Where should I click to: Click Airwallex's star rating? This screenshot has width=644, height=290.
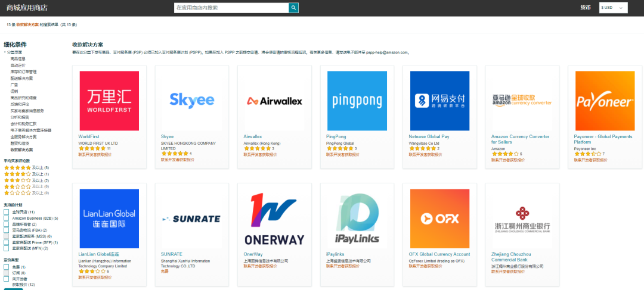tap(257, 148)
